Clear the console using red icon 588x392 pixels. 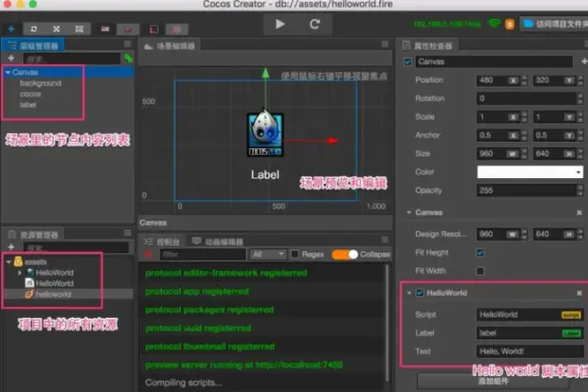click(x=148, y=254)
